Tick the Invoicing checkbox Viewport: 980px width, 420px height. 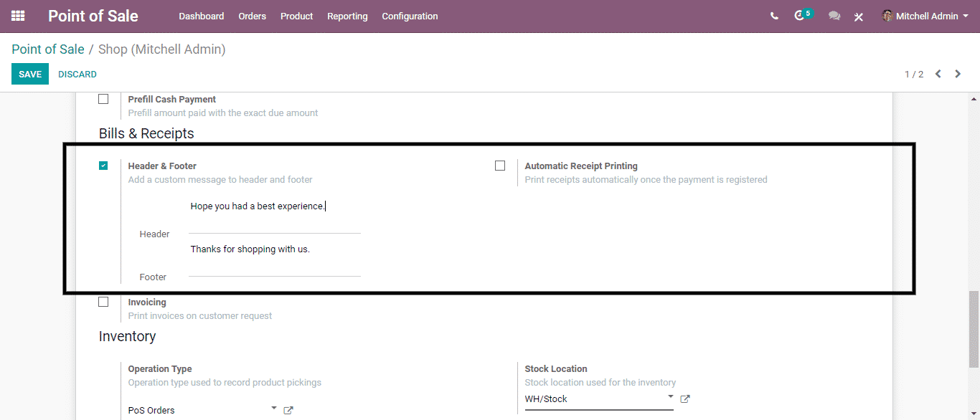[x=103, y=302]
